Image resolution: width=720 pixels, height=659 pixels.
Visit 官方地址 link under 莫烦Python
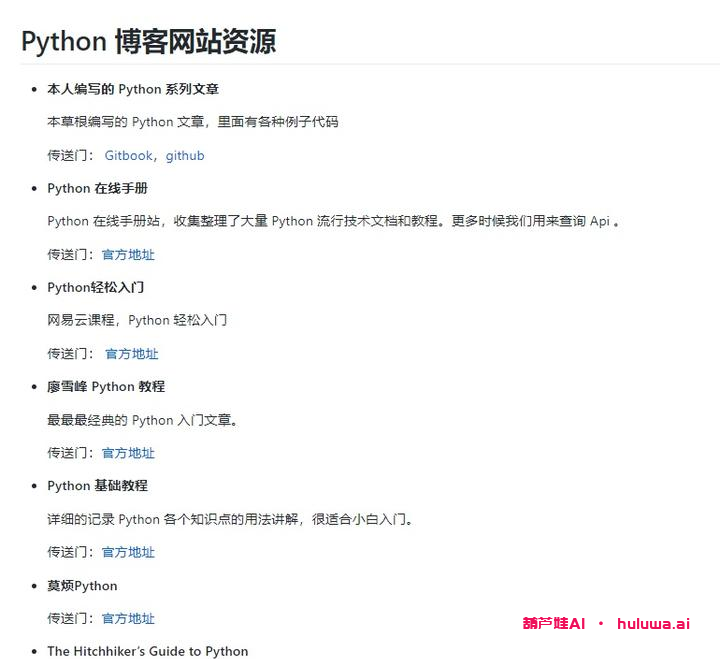(x=128, y=619)
